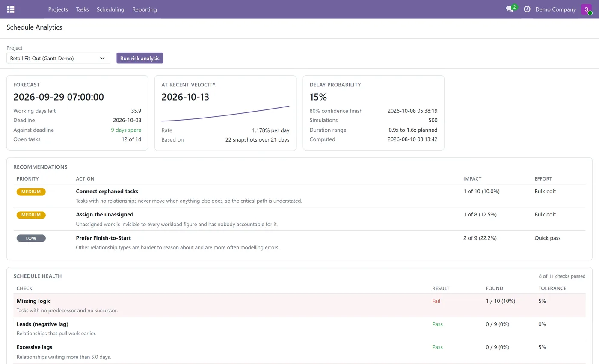Image resolution: width=599 pixels, height=364 pixels.
Task: Click the 22 snapshots over 21 days value
Action: (x=257, y=140)
